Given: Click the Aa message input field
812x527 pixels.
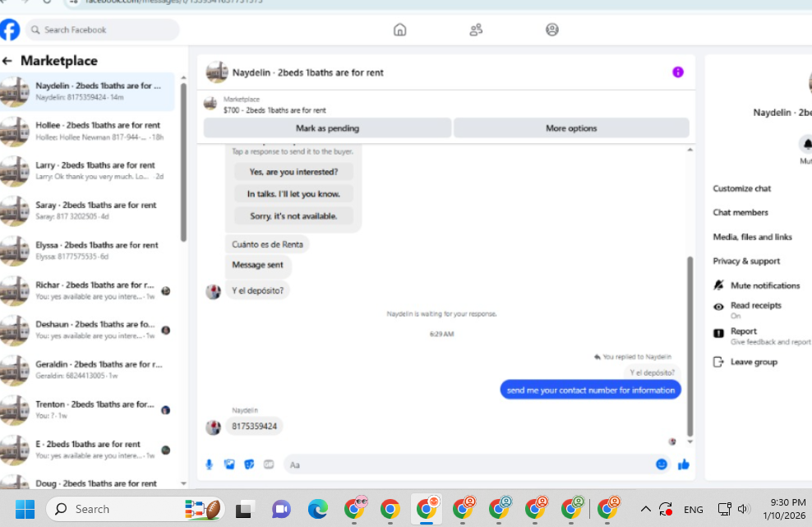Looking at the screenshot, I should coord(468,465).
